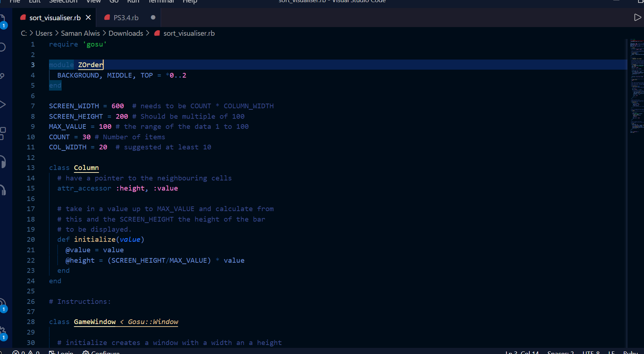Open Manage gear at activity bar bottom
Image resolution: width=644 pixels, height=354 pixels.
coord(3,333)
